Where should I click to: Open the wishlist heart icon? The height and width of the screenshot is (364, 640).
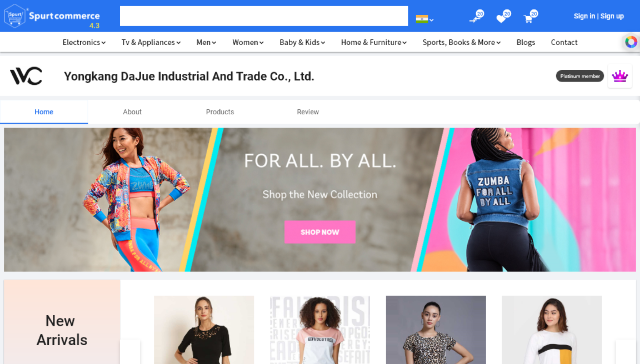[x=501, y=19]
